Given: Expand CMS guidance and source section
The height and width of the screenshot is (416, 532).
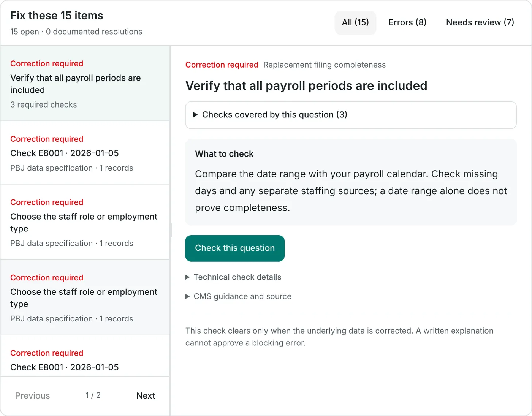Looking at the screenshot, I should (x=238, y=296).
